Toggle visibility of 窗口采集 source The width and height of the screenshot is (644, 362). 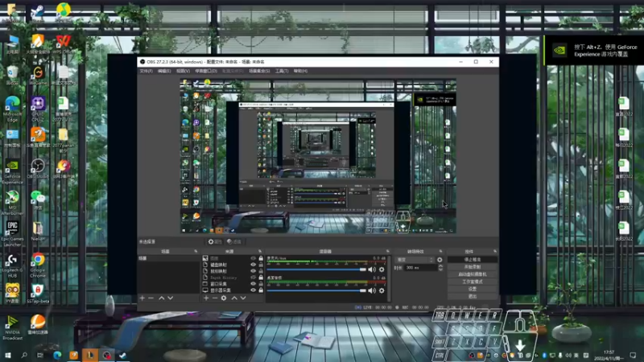(253, 284)
